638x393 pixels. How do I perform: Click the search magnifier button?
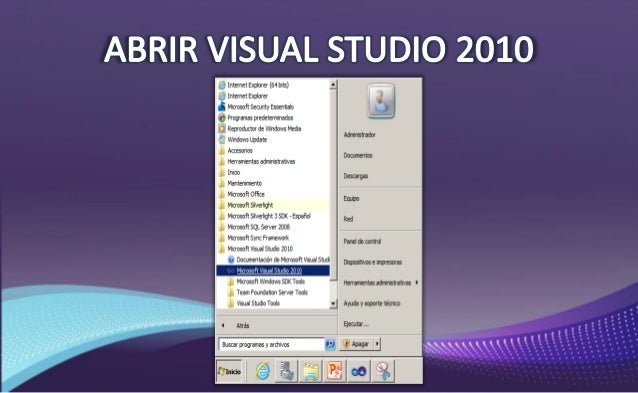[330, 345]
